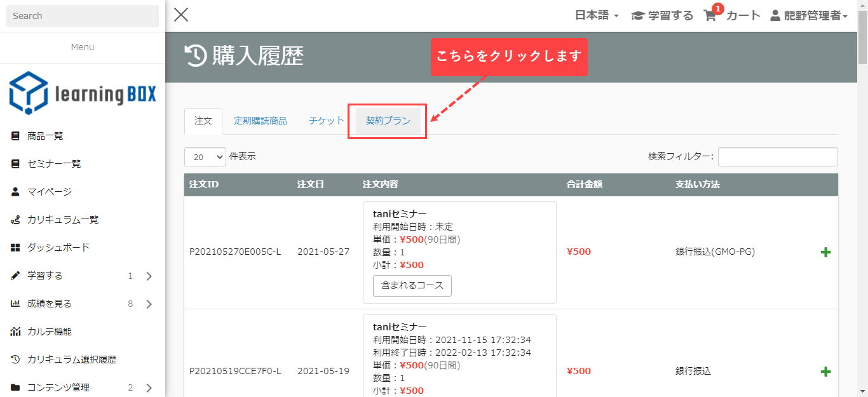This screenshot has width=868, height=397.
Task: Click the 含まれるコース button
Action: pyautogui.click(x=412, y=286)
